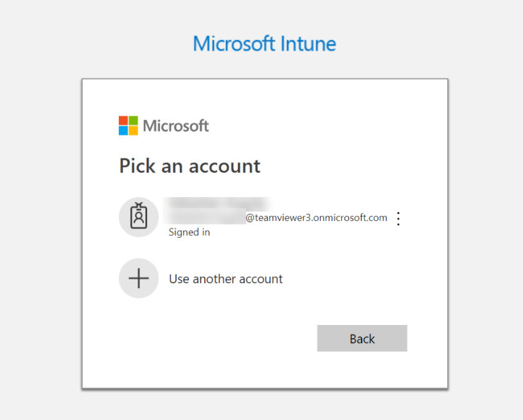Click the blurred account display name
Viewport: 523px width, 420px height.
[218, 202]
